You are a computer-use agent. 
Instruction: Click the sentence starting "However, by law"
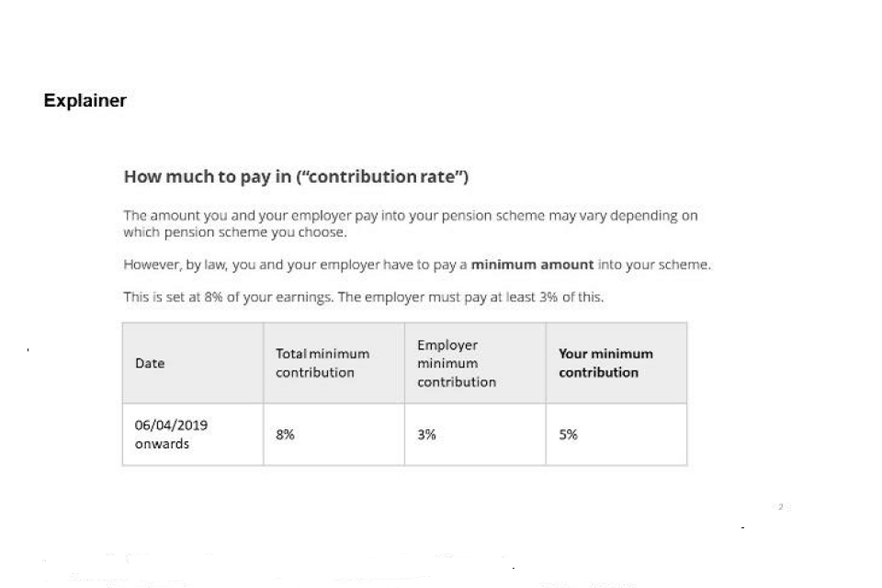coord(296,265)
